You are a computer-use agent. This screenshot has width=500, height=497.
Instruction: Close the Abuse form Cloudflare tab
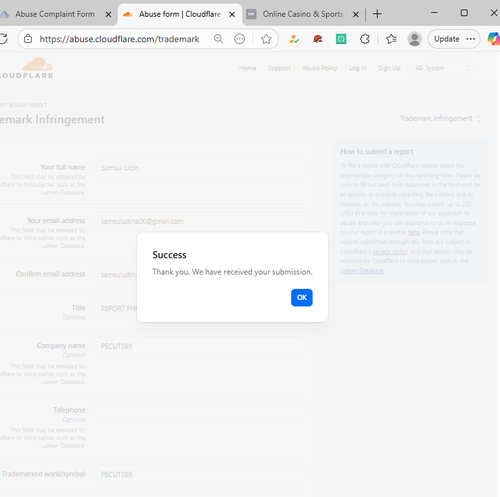click(232, 14)
